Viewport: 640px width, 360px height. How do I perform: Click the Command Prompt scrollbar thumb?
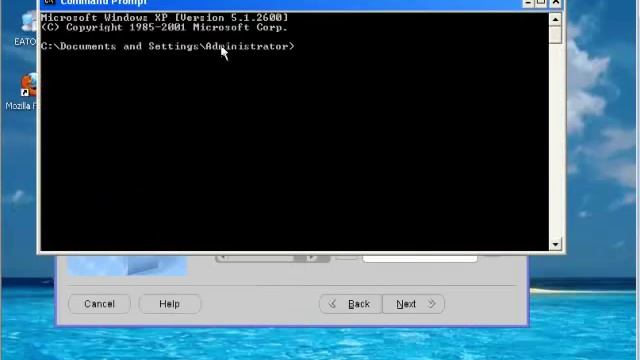click(x=555, y=34)
